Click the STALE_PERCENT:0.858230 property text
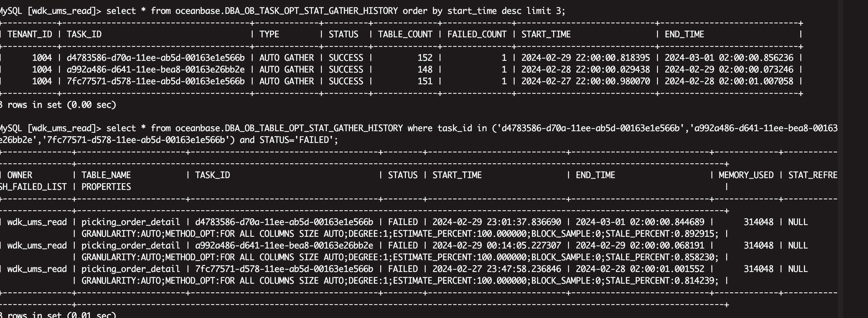 tap(661, 257)
